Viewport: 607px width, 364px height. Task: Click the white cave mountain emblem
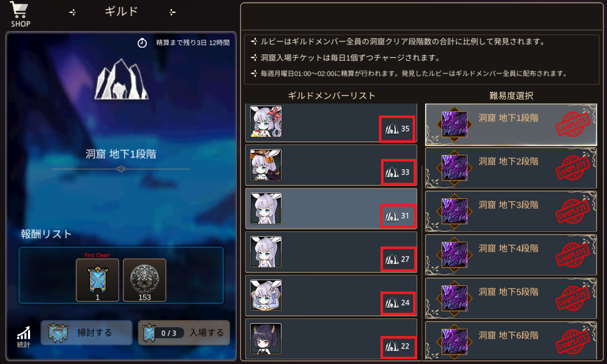pos(121,79)
